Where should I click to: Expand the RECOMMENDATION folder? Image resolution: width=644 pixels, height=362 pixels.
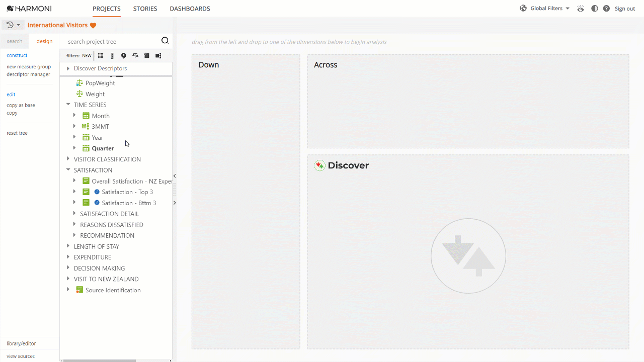click(74, 235)
